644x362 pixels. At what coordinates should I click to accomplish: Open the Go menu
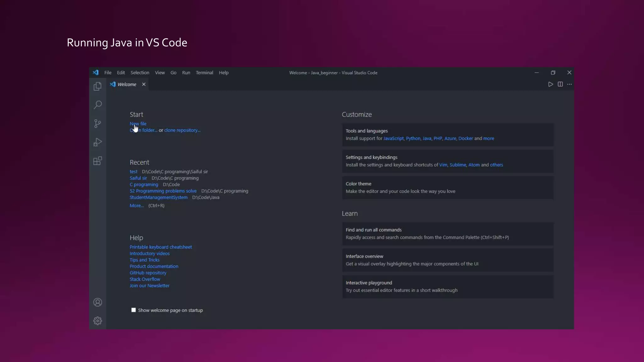click(x=173, y=73)
